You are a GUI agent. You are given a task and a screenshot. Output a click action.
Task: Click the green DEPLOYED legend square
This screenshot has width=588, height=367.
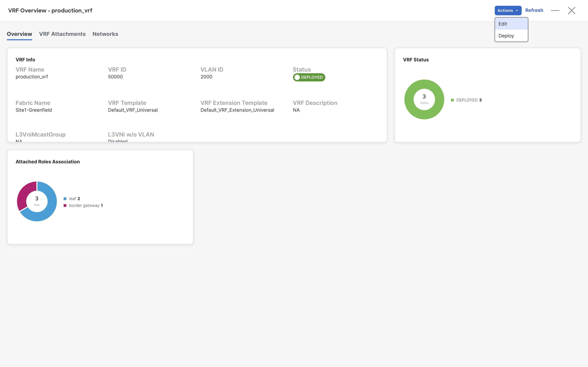click(452, 100)
